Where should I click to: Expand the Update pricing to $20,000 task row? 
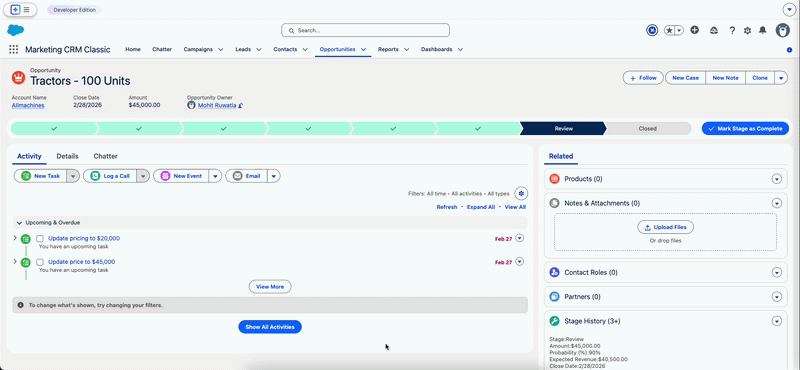pyautogui.click(x=15, y=238)
